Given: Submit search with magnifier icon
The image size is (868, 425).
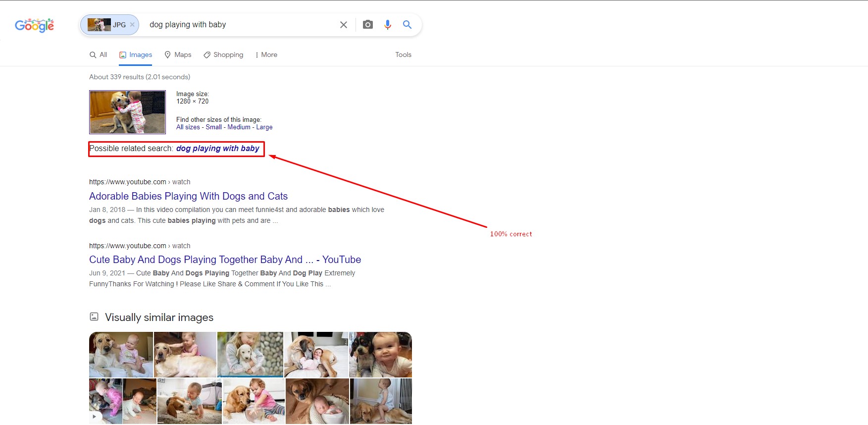Looking at the screenshot, I should (x=407, y=25).
